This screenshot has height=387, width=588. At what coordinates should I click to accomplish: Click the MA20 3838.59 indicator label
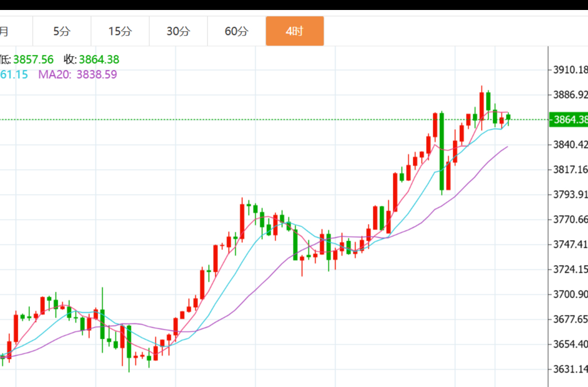78,74
